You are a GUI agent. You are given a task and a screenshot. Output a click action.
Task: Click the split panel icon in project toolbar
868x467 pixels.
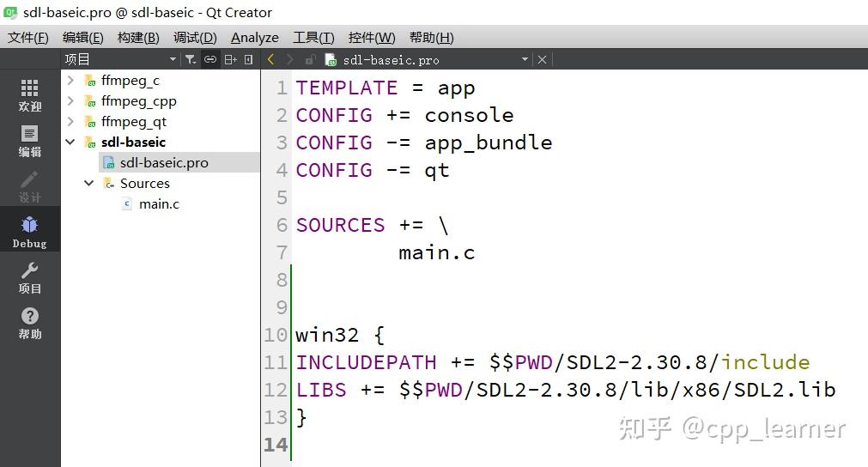pos(230,59)
